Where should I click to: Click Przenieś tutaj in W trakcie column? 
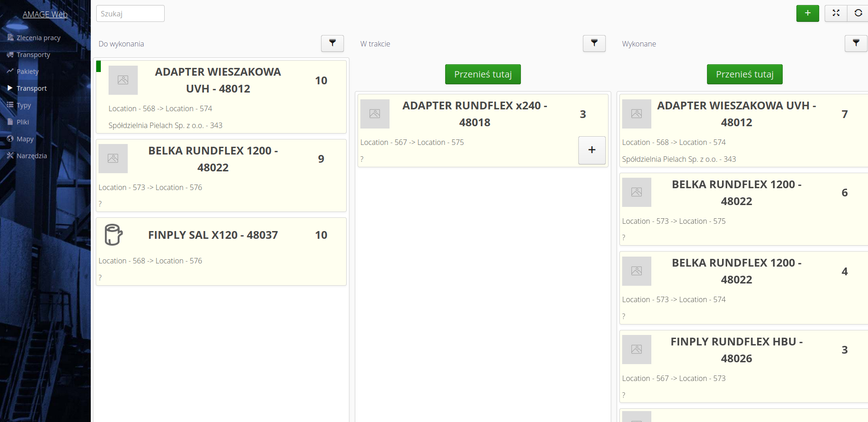pyautogui.click(x=483, y=74)
